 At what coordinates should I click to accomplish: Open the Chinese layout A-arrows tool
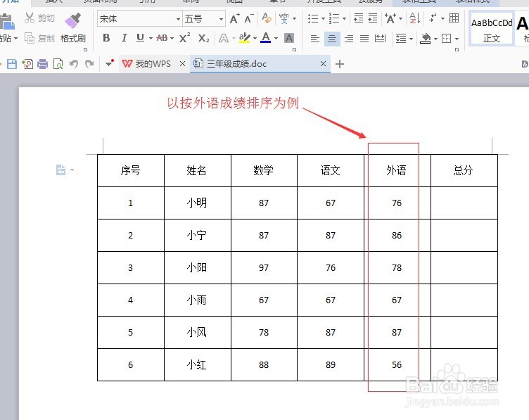click(x=390, y=18)
